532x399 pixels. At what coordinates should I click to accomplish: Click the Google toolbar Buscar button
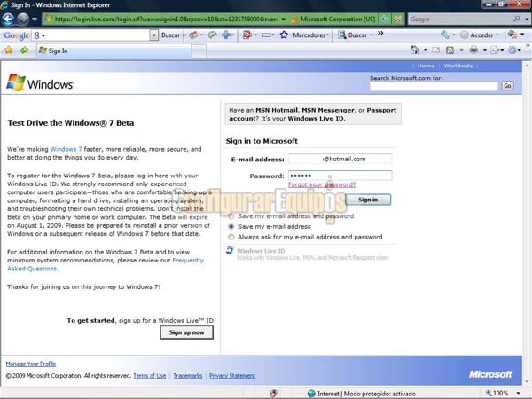[x=170, y=35]
